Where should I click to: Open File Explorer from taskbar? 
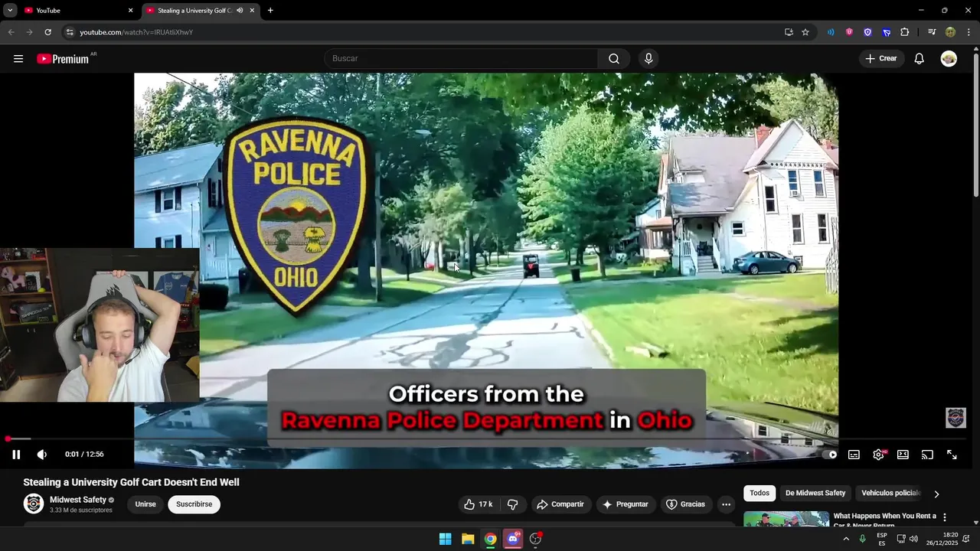pos(468,539)
